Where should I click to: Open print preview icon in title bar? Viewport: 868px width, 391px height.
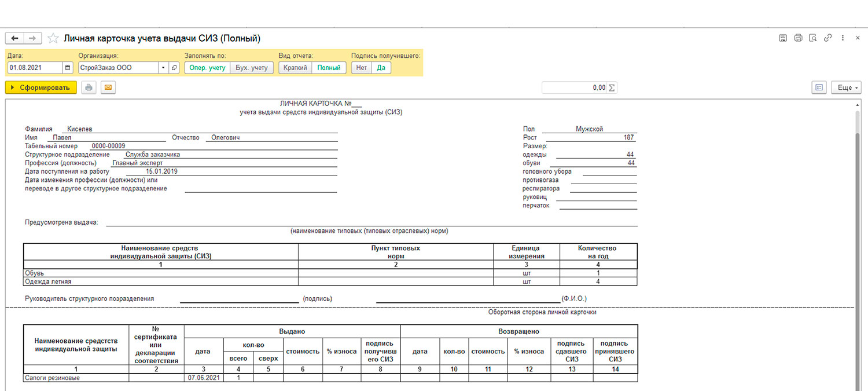[x=813, y=38]
